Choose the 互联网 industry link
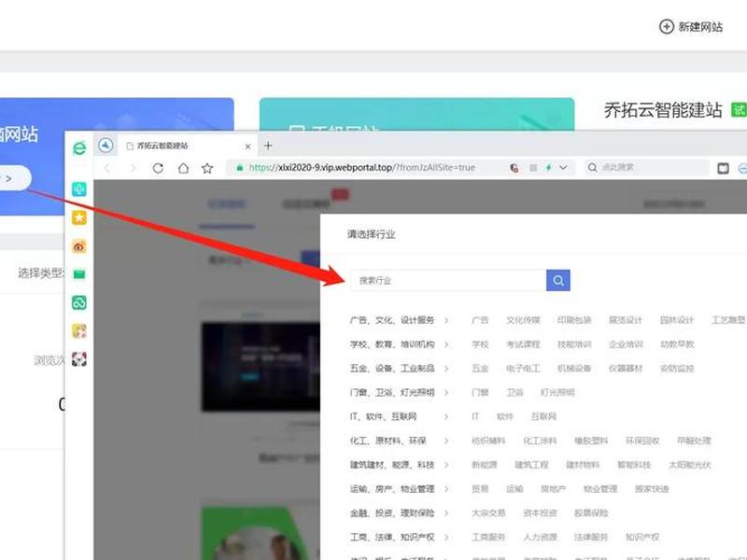This screenshot has height=560, width=747. [543, 416]
